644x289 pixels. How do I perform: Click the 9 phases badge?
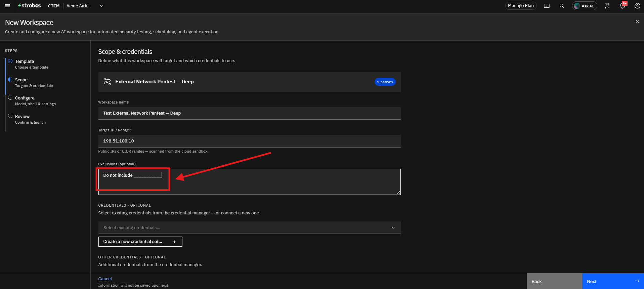385,82
